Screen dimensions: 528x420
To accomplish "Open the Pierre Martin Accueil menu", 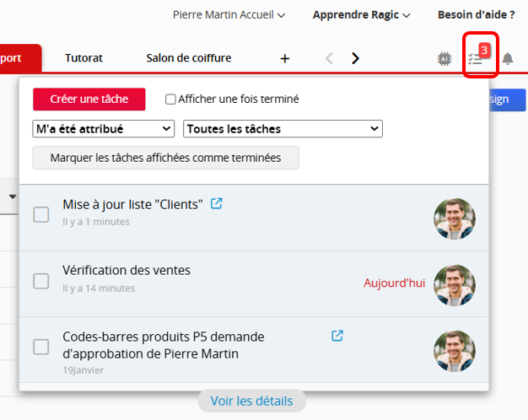I will tap(229, 14).
